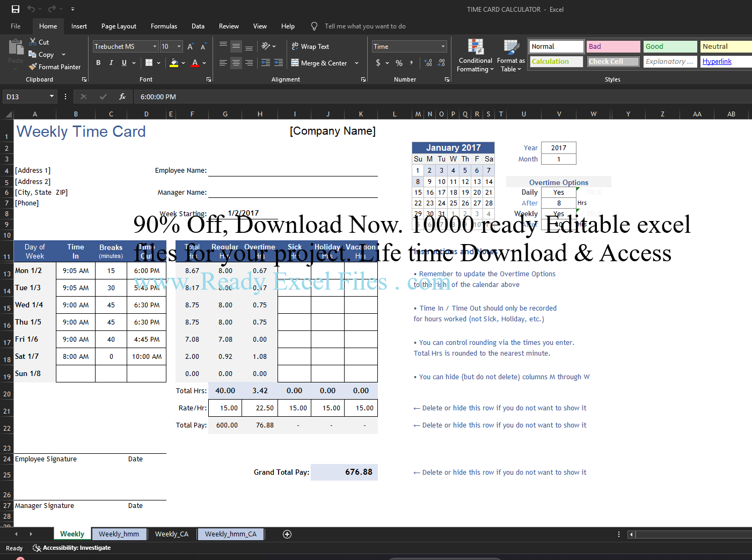Viewport: 752px width, 560px height.
Task: Open the Customize Quick Access Toolbar dropdown
Action: pos(72,9)
